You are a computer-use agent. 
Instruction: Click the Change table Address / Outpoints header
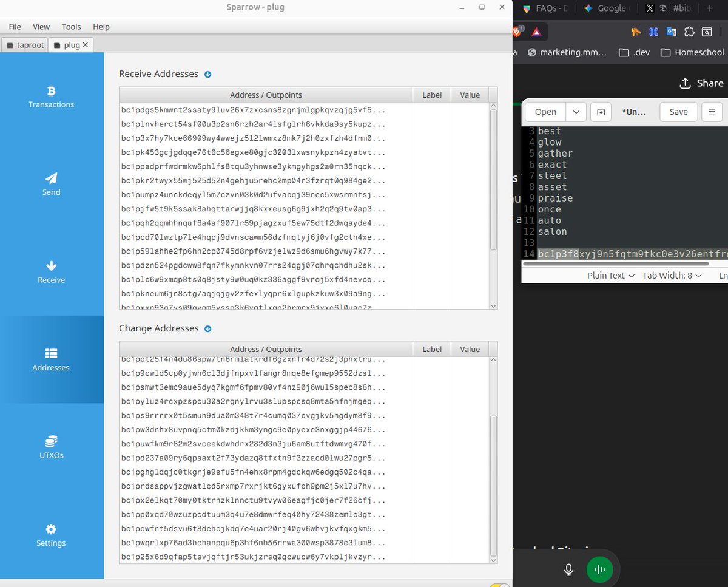click(266, 349)
